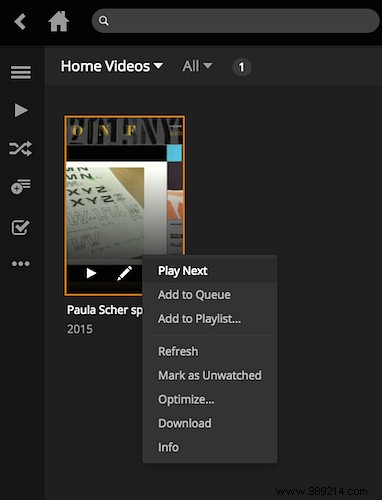The image size is (382, 500).
Task: Select Add to Playlist... menu entry
Action: click(x=210, y=319)
